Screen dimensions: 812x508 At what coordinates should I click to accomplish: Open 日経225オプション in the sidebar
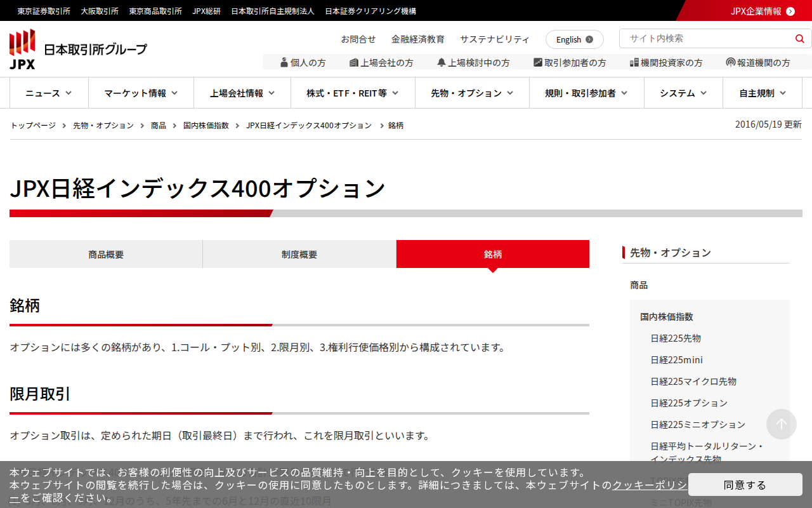coord(689,403)
